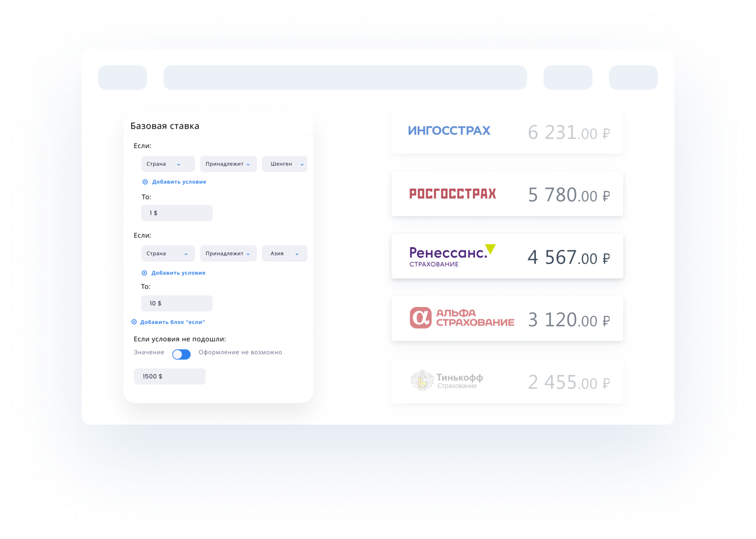Select the "5 780.00 ₽" price
Image resolution: width=756 pixels, height=539 pixels.
click(x=569, y=195)
